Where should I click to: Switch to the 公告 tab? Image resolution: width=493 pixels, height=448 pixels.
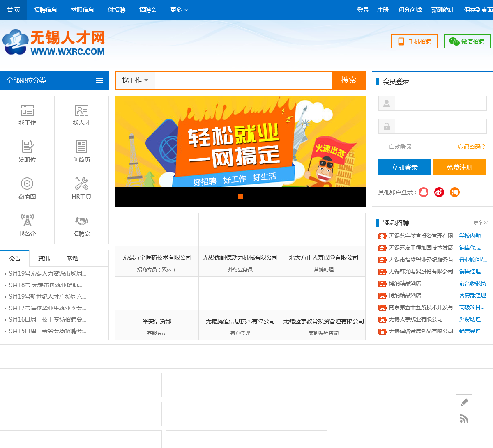pos(15,258)
